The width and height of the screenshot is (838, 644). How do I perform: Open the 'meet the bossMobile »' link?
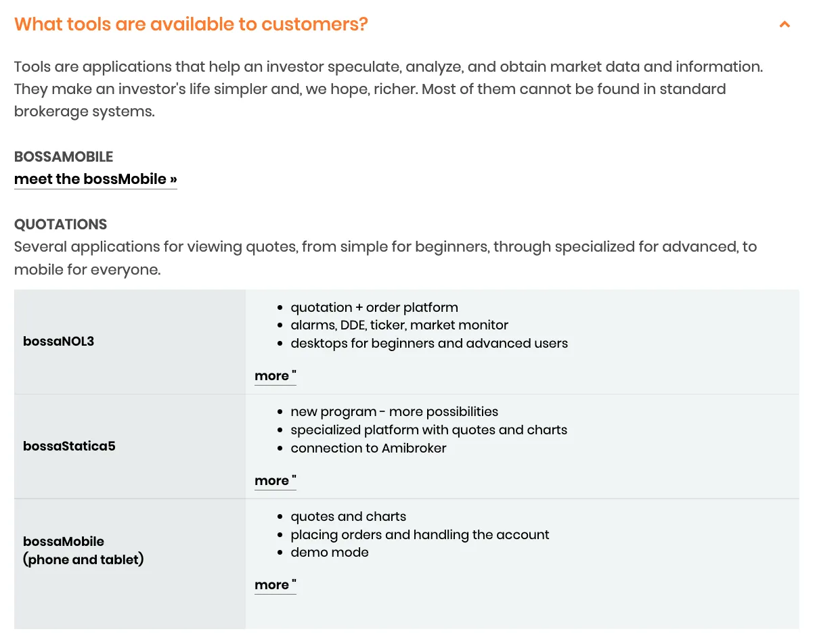pos(95,179)
